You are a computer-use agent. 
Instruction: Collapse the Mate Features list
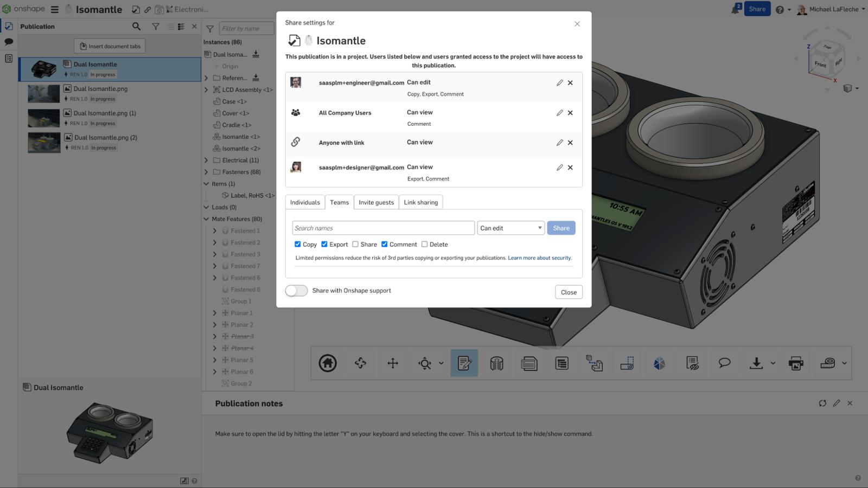tap(206, 219)
